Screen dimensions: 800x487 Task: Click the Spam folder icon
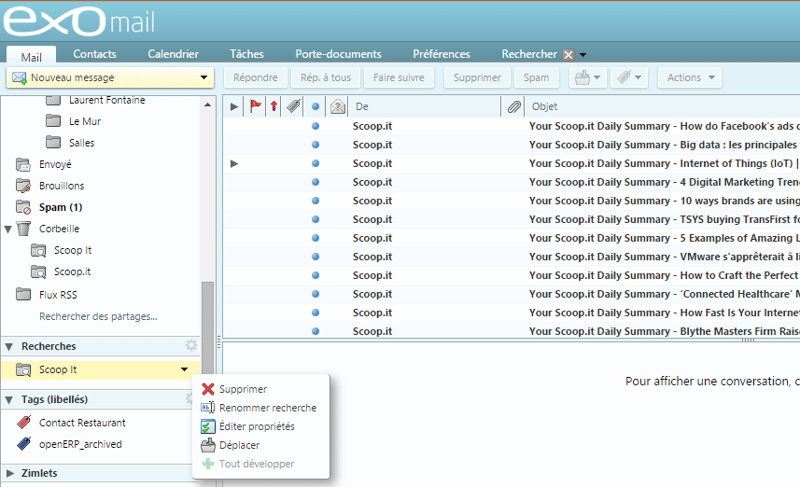[23, 207]
